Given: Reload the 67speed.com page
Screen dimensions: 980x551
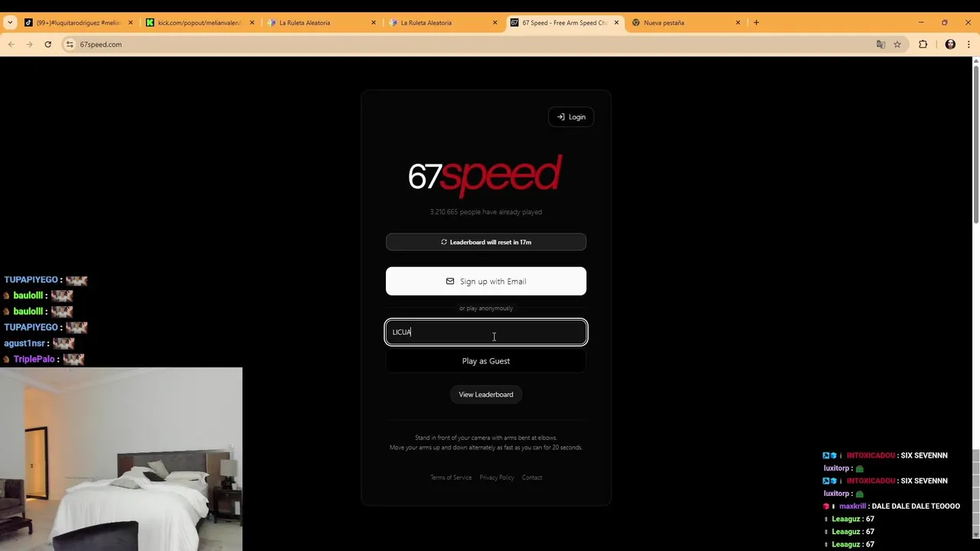Looking at the screenshot, I should 48,44.
